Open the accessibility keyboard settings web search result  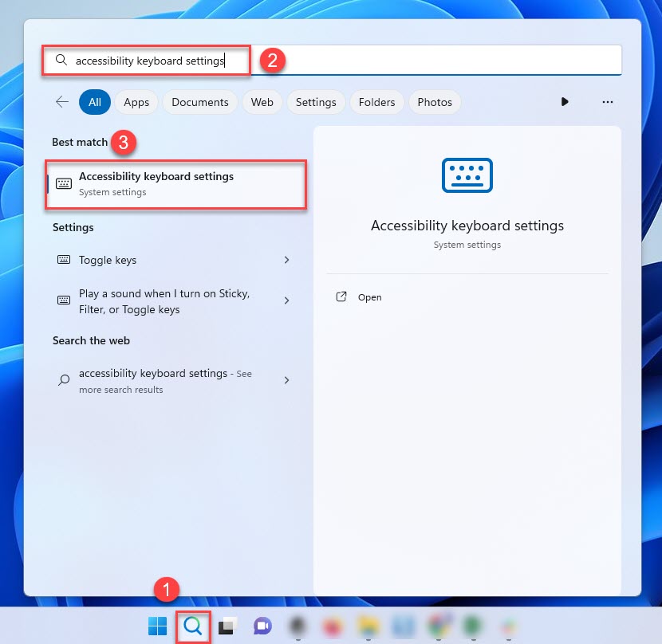(x=175, y=381)
